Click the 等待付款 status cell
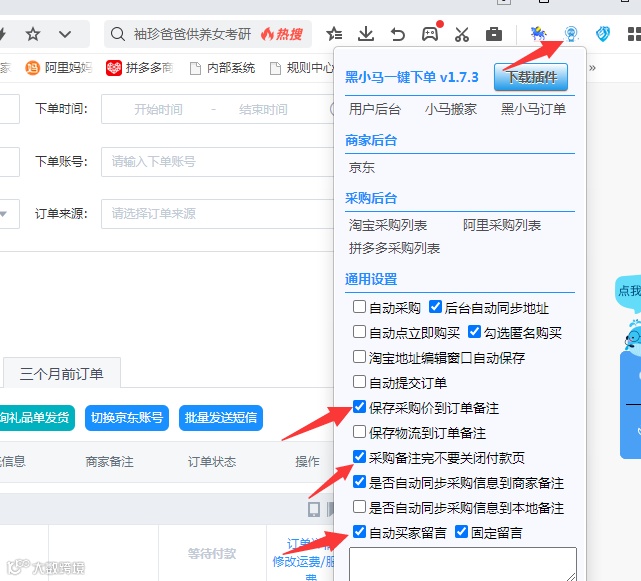 click(x=212, y=553)
